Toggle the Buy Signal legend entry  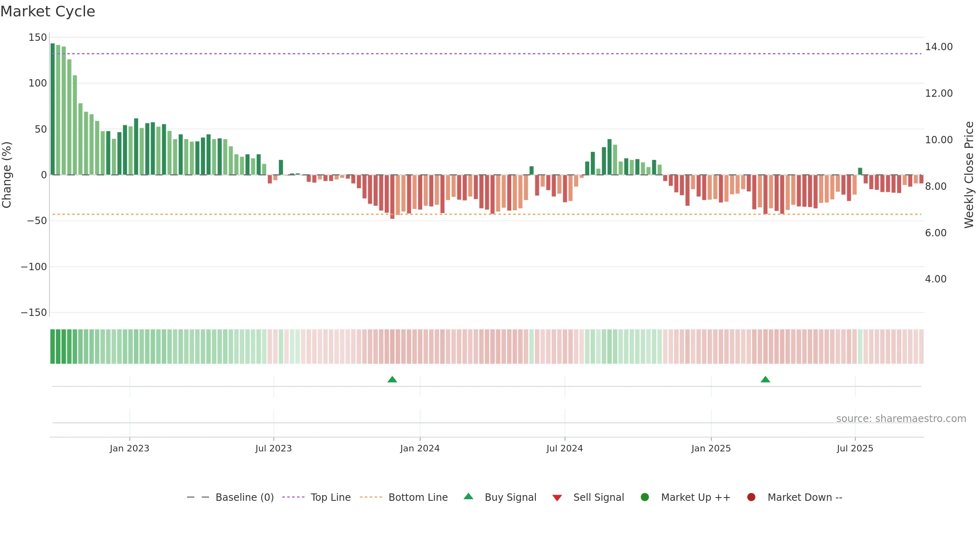coord(500,497)
